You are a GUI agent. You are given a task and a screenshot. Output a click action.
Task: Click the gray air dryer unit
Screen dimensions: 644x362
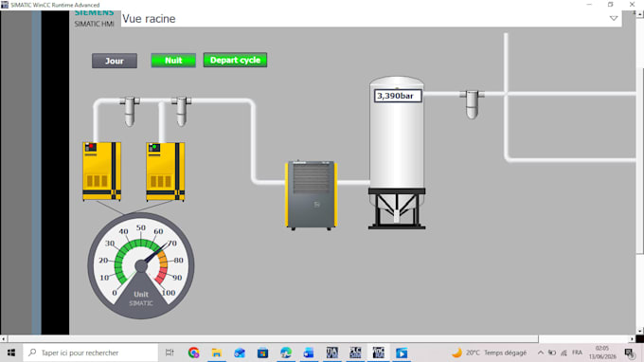pos(312,195)
